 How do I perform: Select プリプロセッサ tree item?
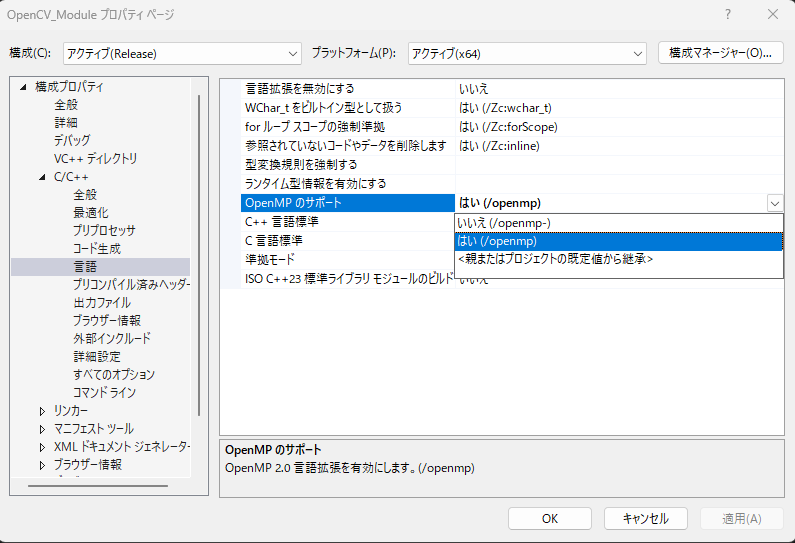[104, 231]
